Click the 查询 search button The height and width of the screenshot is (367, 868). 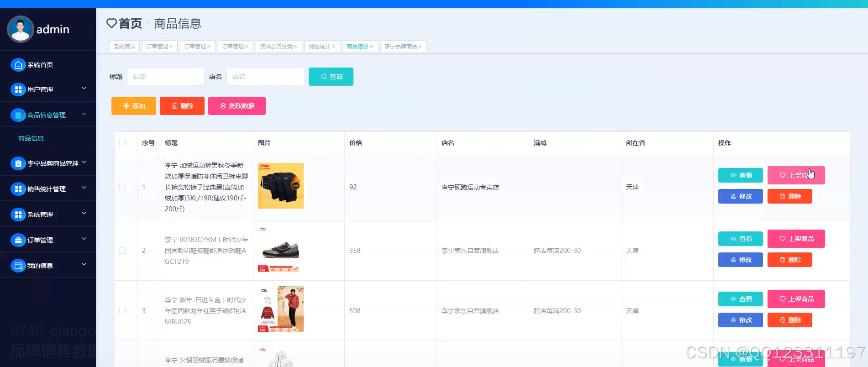331,77
